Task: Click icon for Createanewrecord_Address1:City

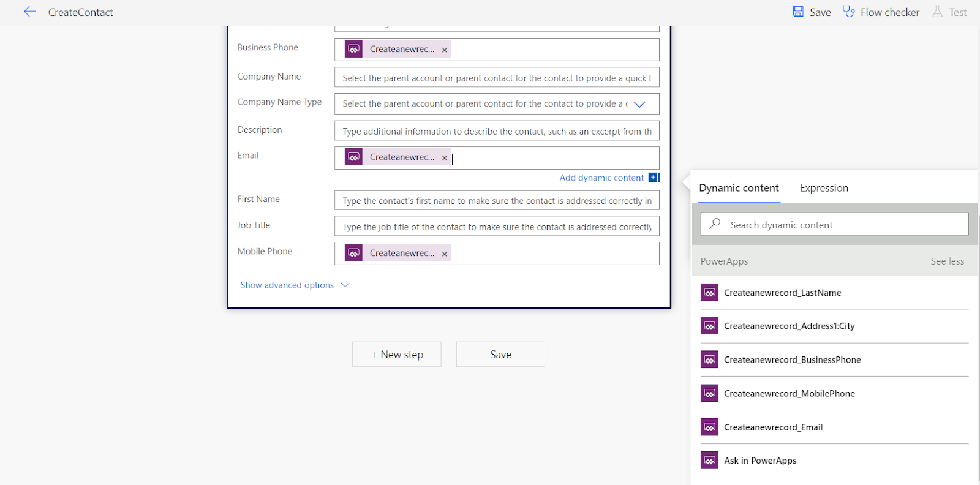Action: click(709, 326)
